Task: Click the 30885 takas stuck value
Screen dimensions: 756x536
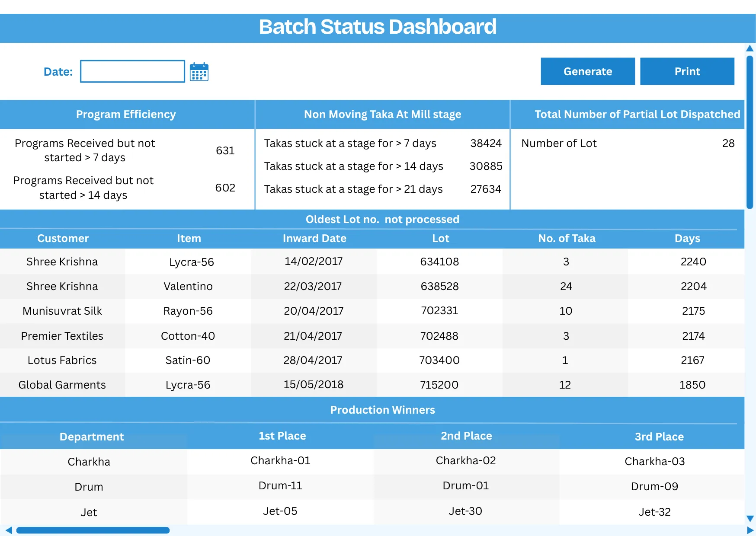Action: pyautogui.click(x=486, y=166)
